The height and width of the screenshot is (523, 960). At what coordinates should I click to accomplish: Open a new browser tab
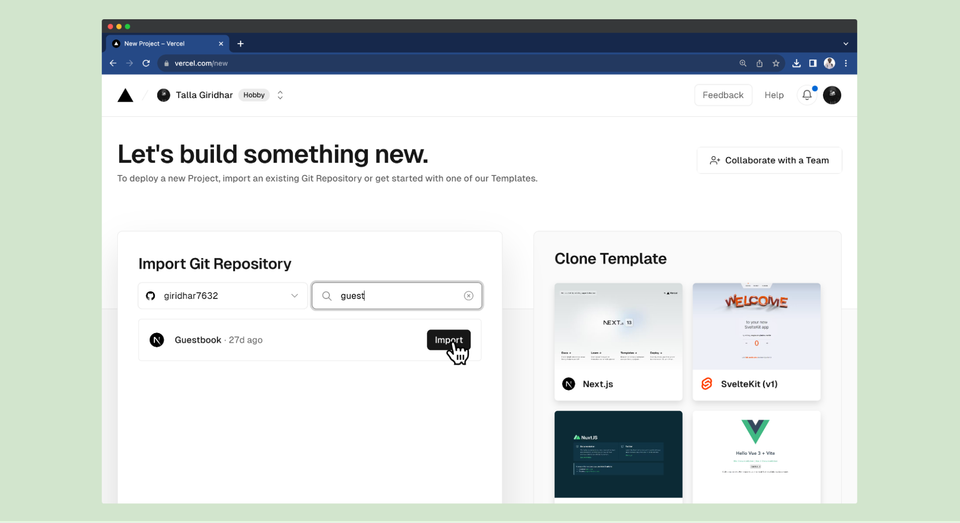(x=240, y=43)
